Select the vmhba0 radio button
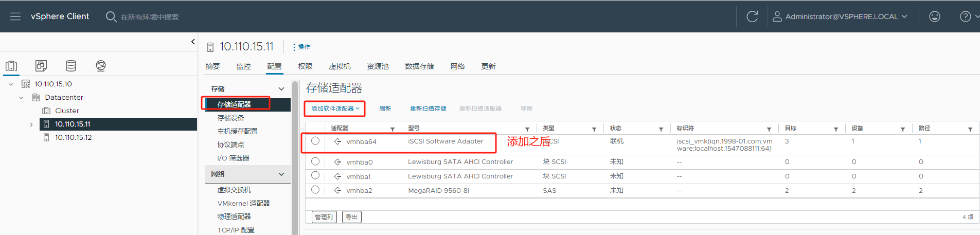This screenshot has height=235, width=980. [315, 161]
